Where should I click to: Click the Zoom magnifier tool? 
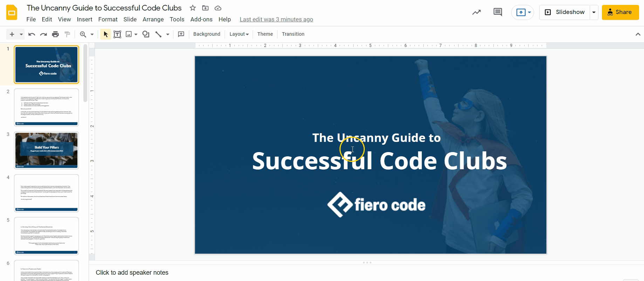click(x=83, y=34)
